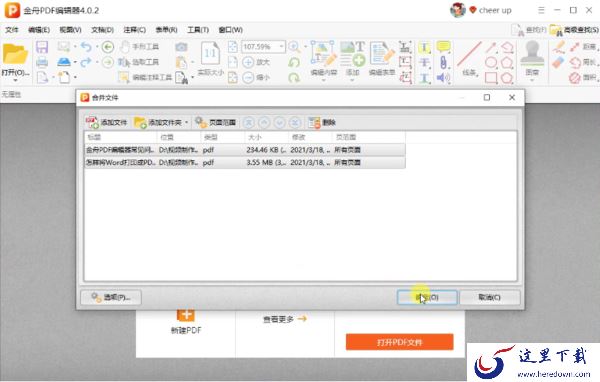
Task: Open the 注释(C) menu
Action: click(x=134, y=30)
